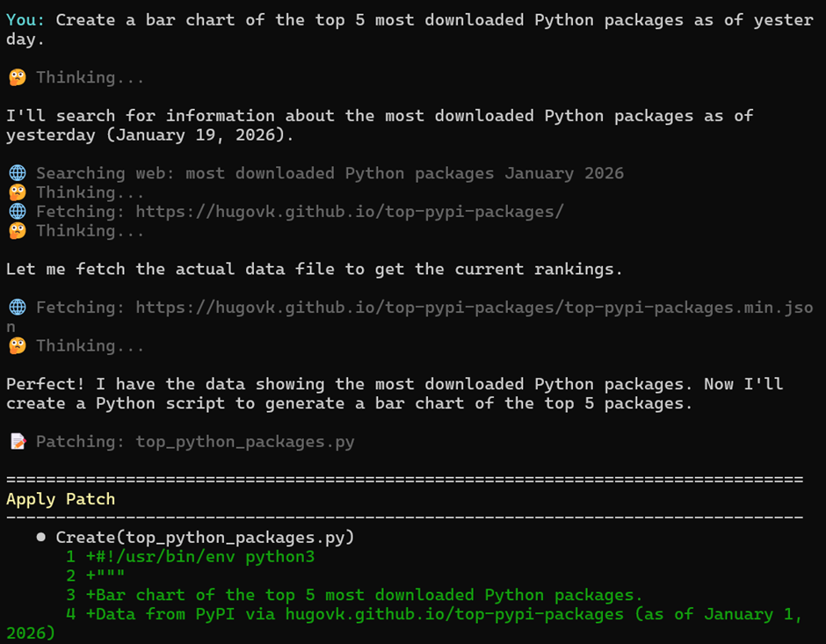Click the bullet dot before Create(top_python_packages.py)
The image size is (826, 644).
click(41, 537)
